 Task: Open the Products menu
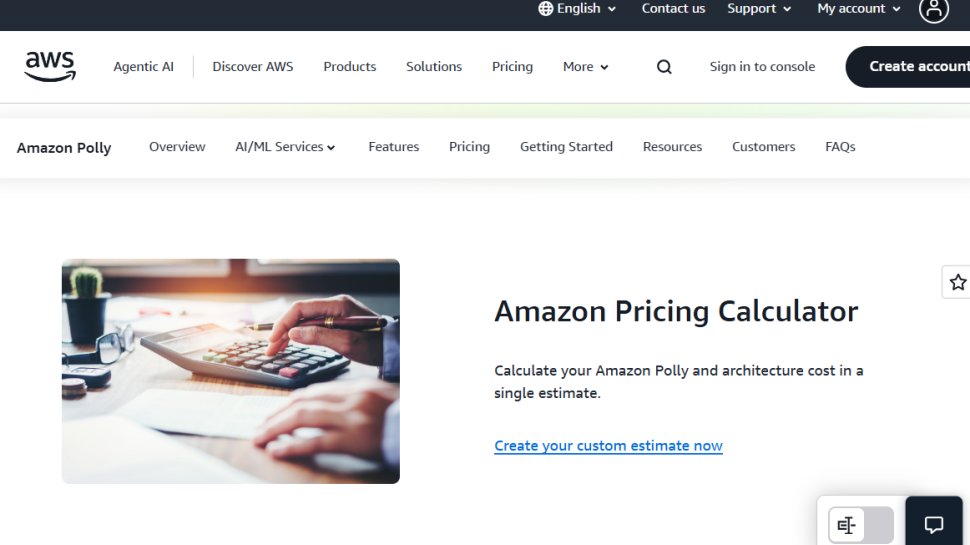350,67
